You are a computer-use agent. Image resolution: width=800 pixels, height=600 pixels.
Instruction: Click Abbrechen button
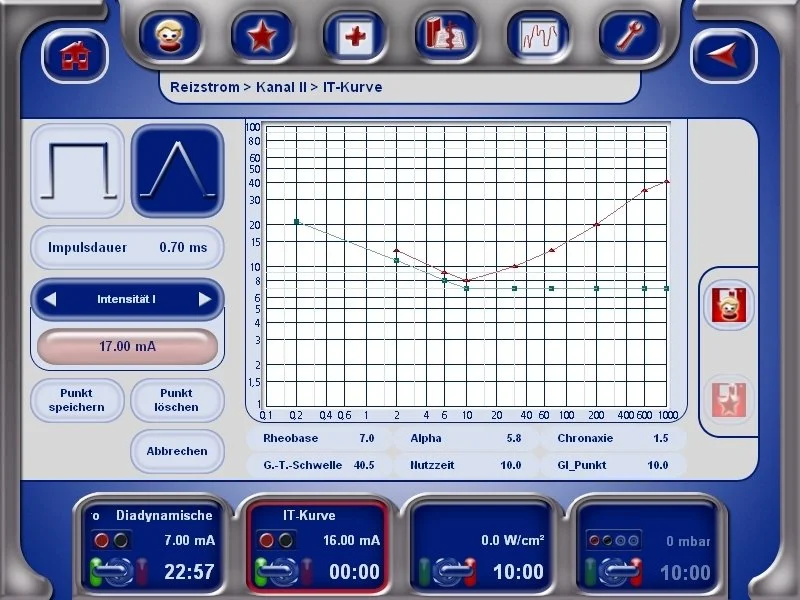177,451
